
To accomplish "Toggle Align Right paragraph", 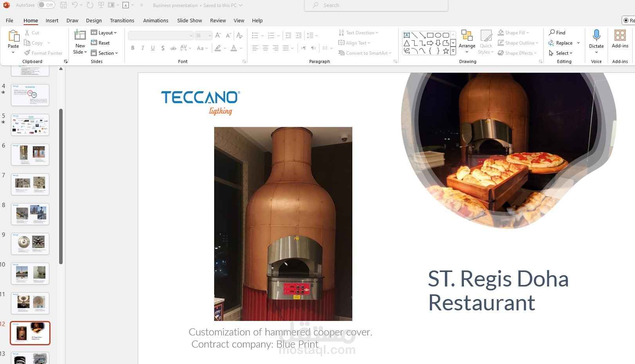I will [275, 48].
